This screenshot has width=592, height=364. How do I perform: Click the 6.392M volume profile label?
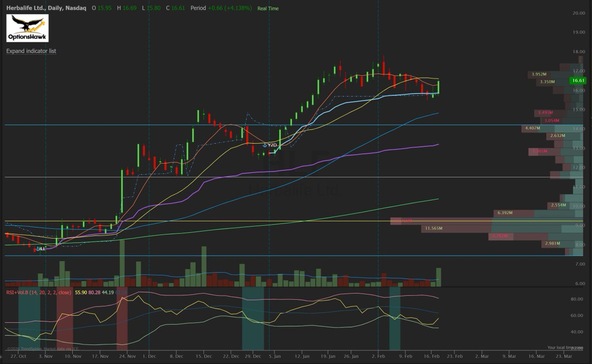click(505, 213)
